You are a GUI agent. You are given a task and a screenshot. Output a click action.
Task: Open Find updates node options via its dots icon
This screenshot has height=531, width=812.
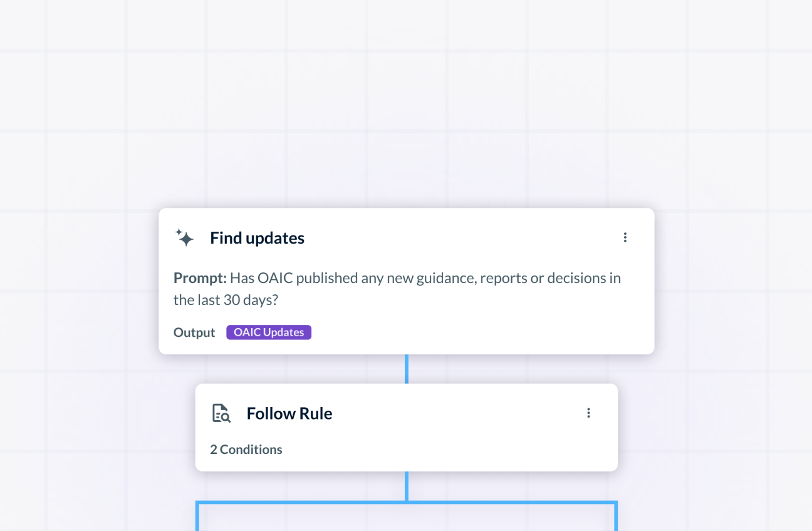(x=625, y=237)
